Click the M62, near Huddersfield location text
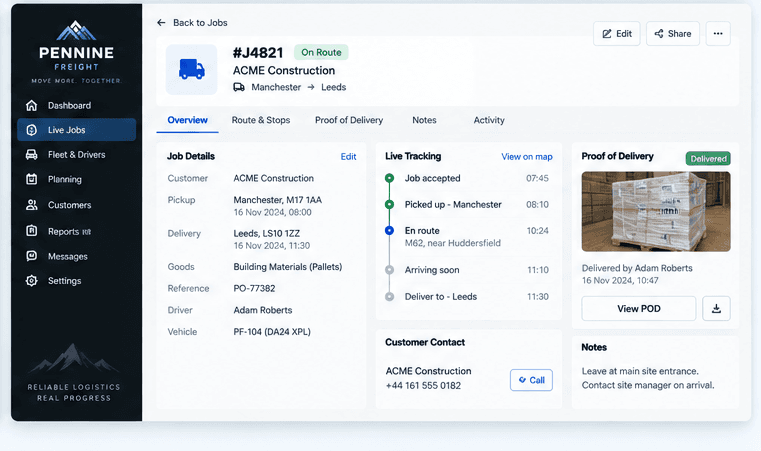 (453, 243)
